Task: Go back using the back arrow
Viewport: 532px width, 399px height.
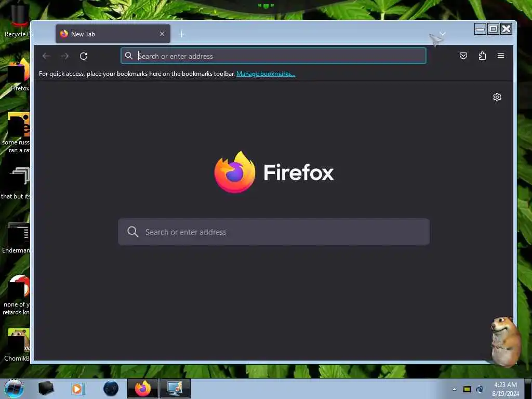Action: click(46, 56)
